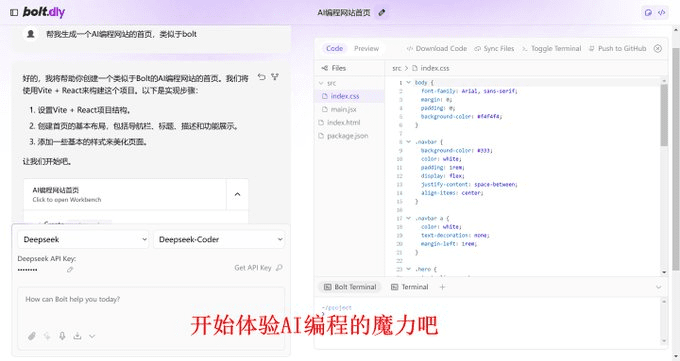Fold the .navbar a rule code arrow
680x361 pixels.
point(408,218)
